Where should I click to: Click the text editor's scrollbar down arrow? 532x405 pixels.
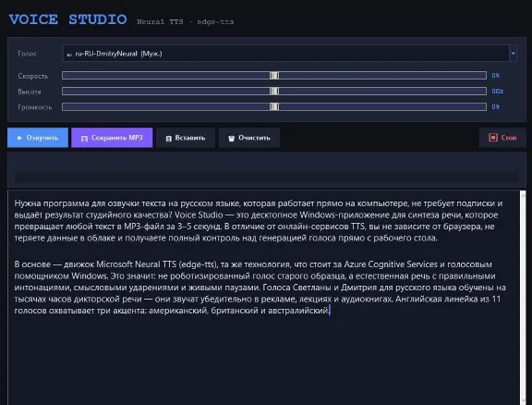[523, 401]
